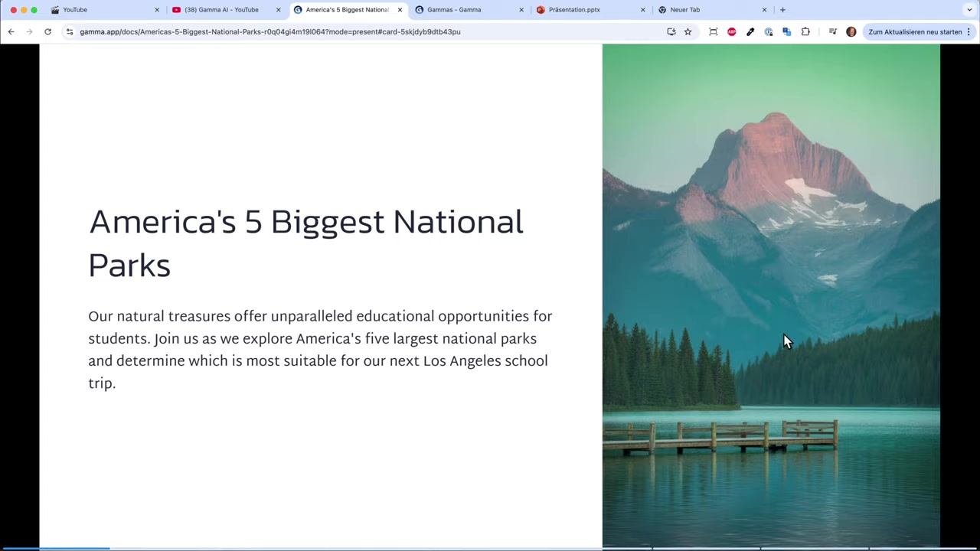Click the mountain lake slide image
Screen dimensions: 980x551
click(x=771, y=295)
